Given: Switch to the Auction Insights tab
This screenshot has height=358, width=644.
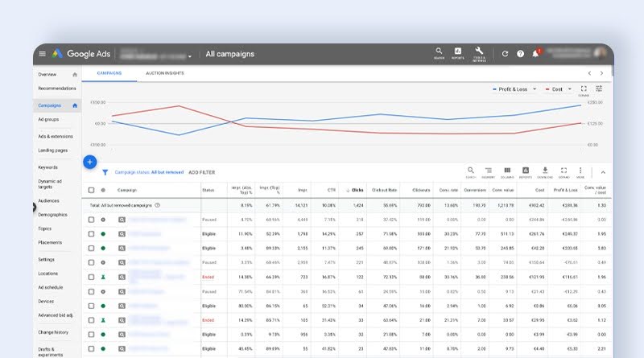Looking at the screenshot, I should coord(165,73).
